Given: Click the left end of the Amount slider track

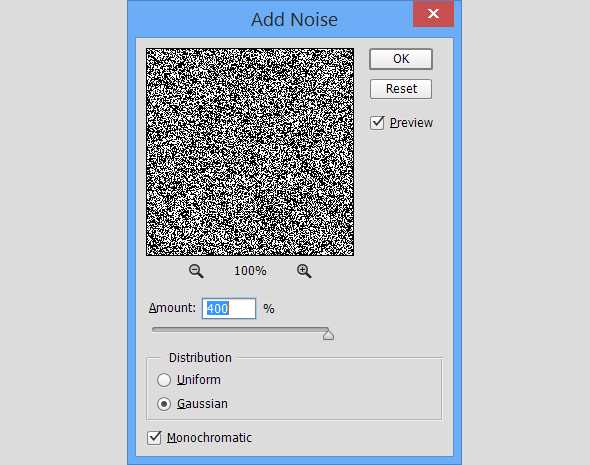Looking at the screenshot, I should [x=154, y=330].
